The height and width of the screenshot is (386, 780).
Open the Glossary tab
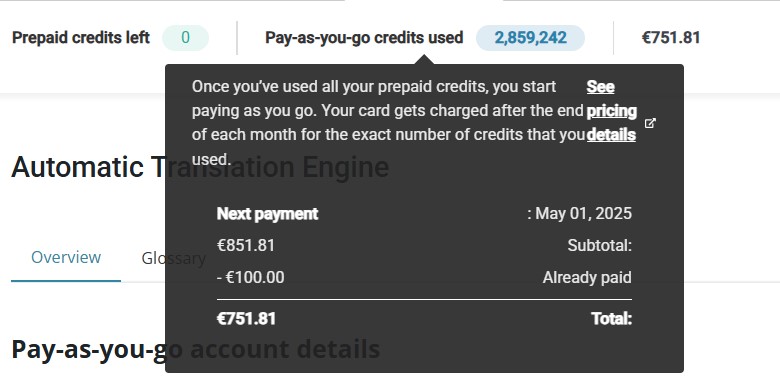pyautogui.click(x=173, y=258)
